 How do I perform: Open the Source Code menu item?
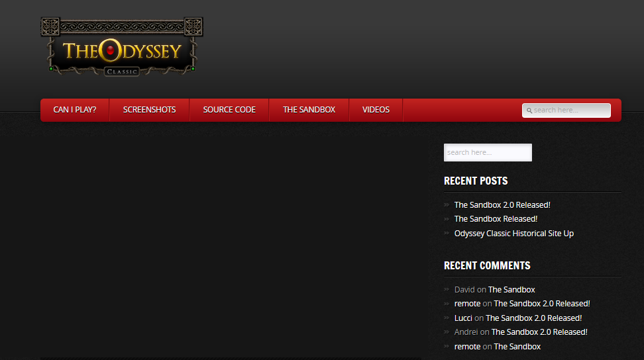tap(229, 110)
